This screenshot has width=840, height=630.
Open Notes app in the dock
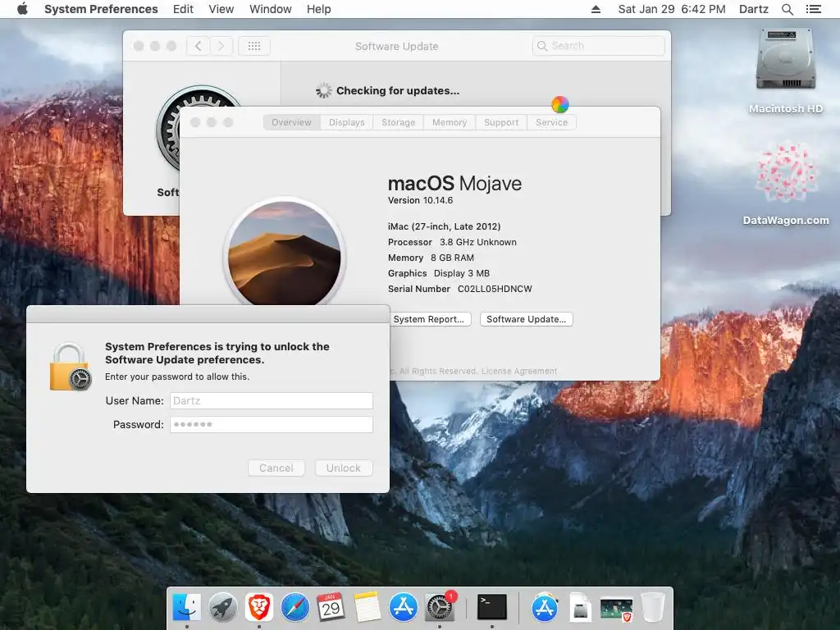(367, 608)
